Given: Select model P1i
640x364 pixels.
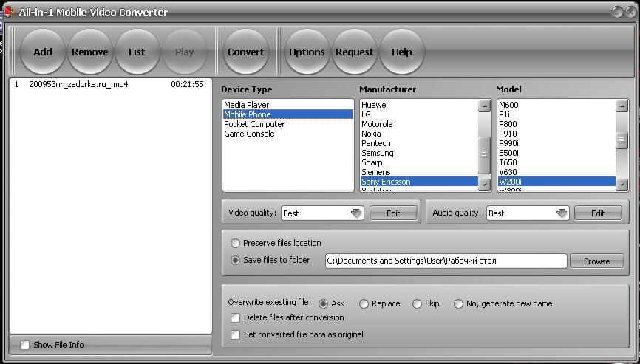Looking at the screenshot, I should [556, 114].
